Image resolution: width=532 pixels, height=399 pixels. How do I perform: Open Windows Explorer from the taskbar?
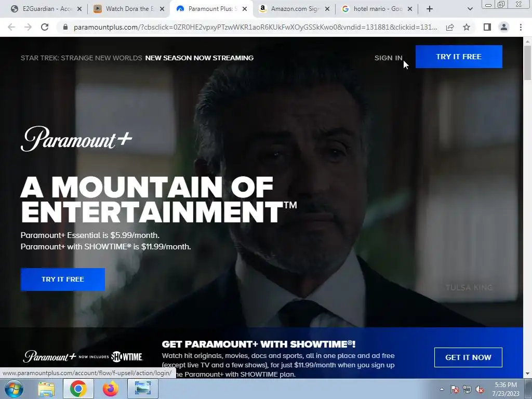point(46,389)
